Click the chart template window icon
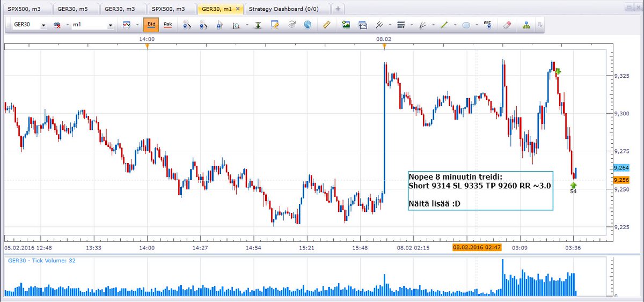 (363, 25)
